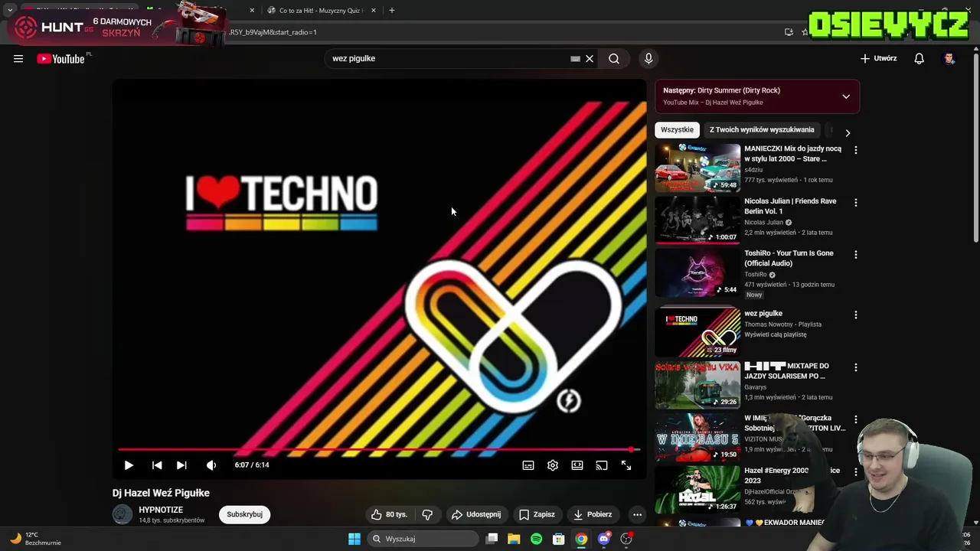The height and width of the screenshot is (551, 980).
Task: Show more filter chips with the arrow
Action: click(x=848, y=132)
